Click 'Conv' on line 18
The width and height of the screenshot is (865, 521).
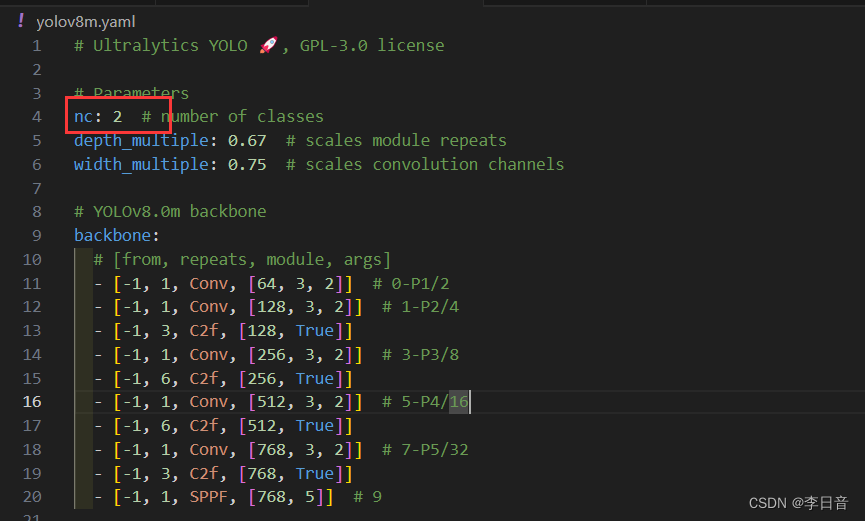[x=209, y=450]
